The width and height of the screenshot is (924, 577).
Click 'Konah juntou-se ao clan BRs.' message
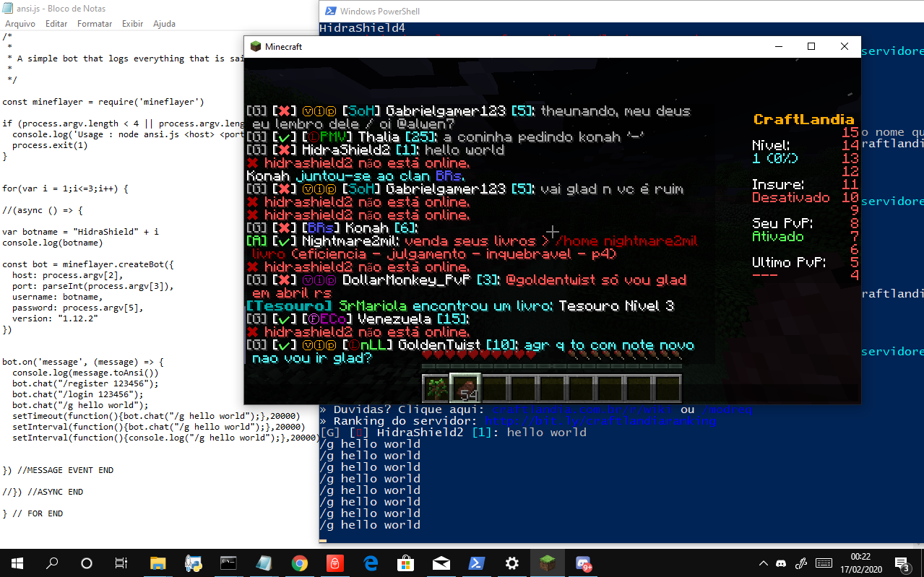355,176
